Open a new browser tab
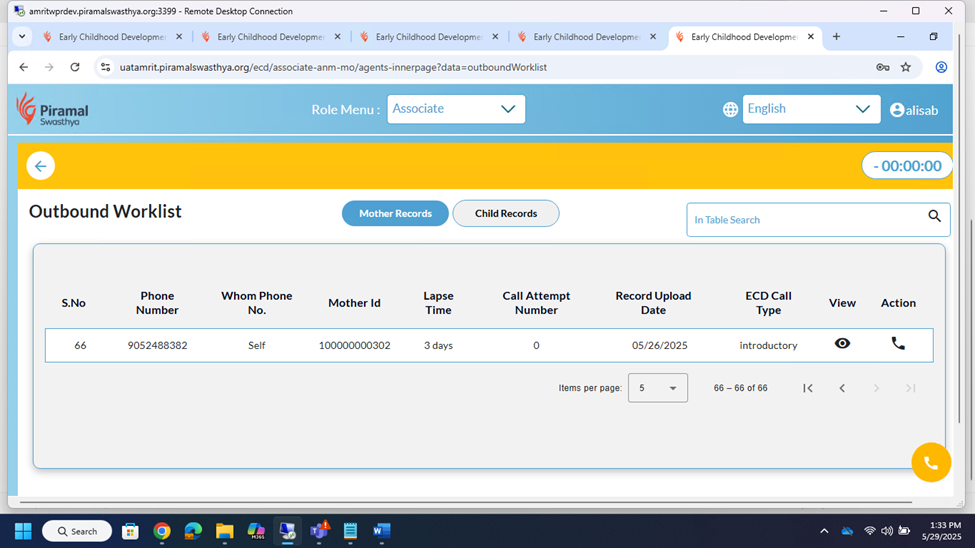The width and height of the screenshot is (975, 548). click(x=836, y=37)
